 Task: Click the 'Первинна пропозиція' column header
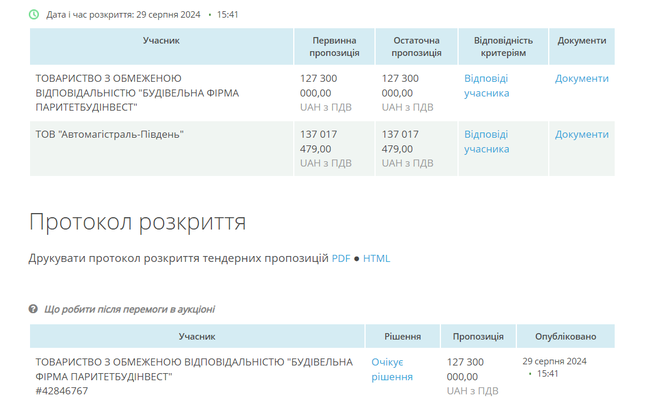[334, 47]
